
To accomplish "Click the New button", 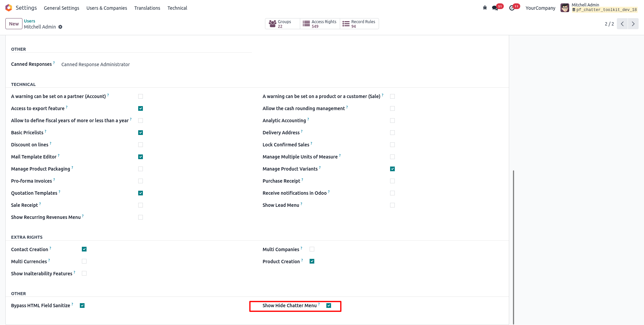I will (14, 24).
